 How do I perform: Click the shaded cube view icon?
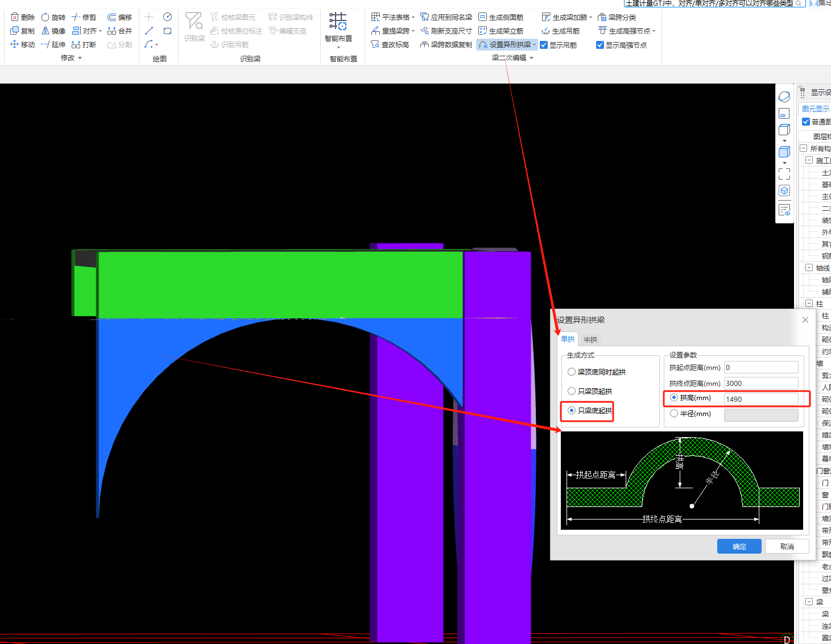(x=784, y=152)
